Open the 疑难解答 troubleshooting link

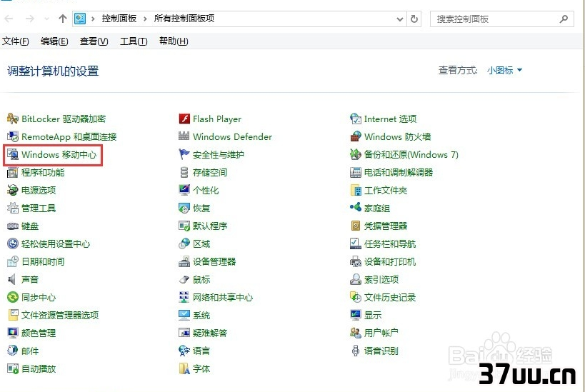coord(210,333)
